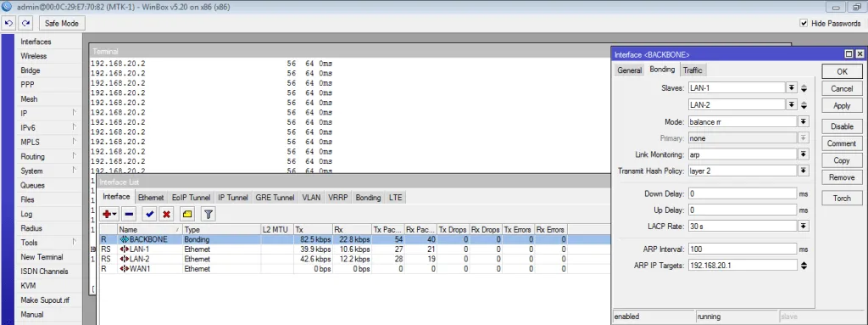Click the Safe Mode button
Screen dimensions: 868x325
tap(61, 23)
